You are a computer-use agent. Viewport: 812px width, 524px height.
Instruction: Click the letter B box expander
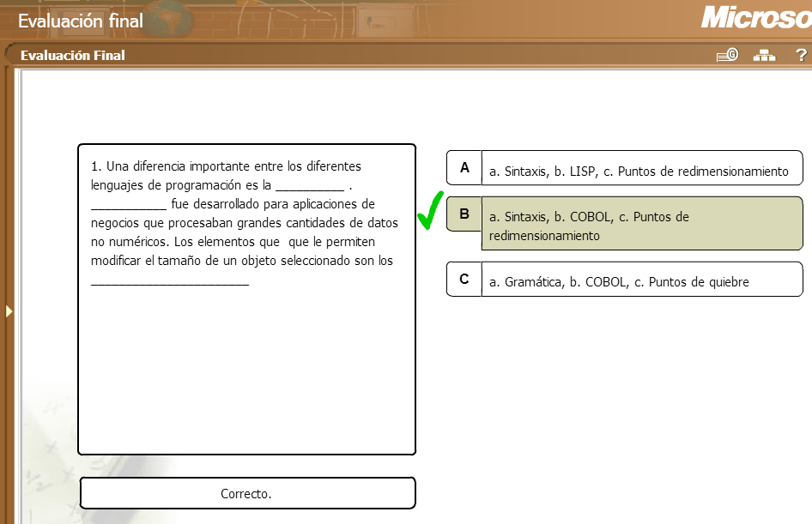point(464,214)
